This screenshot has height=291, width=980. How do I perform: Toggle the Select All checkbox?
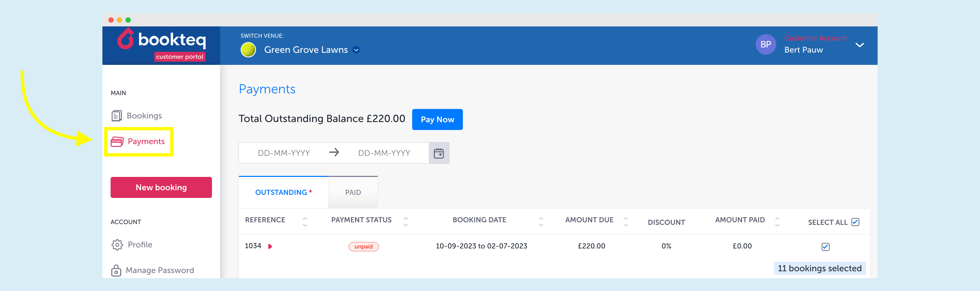click(x=855, y=222)
